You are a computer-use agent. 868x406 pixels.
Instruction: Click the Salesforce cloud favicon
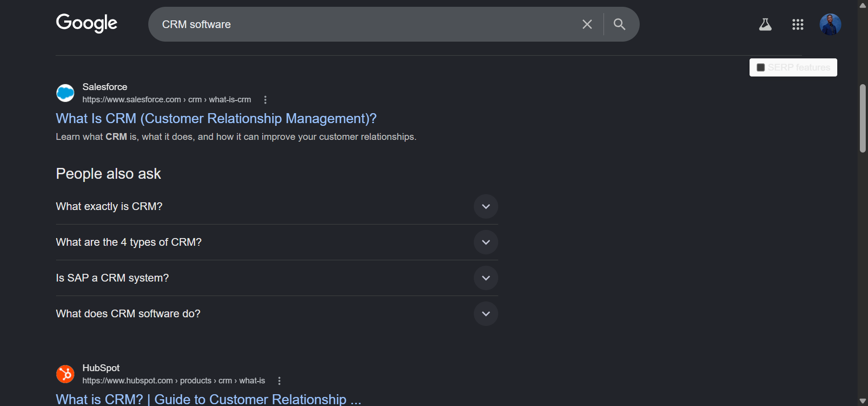(65, 93)
